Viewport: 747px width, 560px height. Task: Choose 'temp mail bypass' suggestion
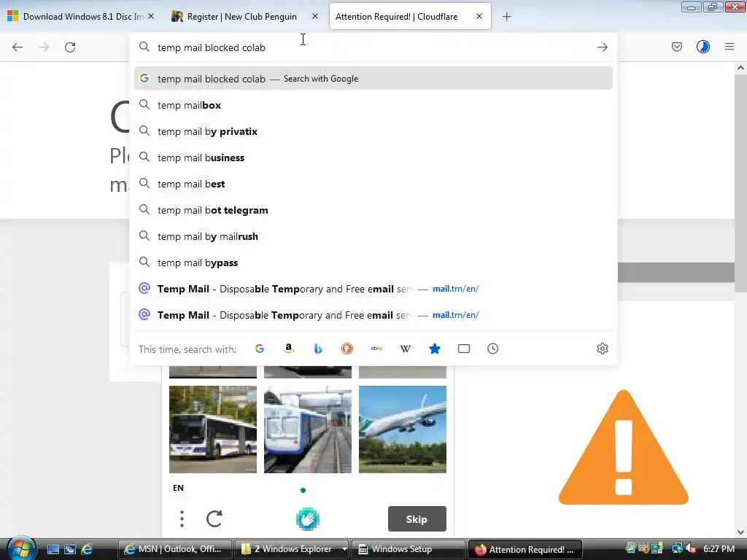373,262
